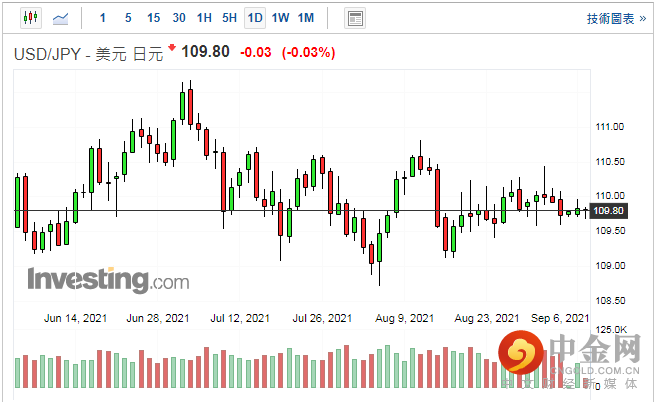Open the news panel icon in toolbar
655x402 pixels.
coord(353,18)
